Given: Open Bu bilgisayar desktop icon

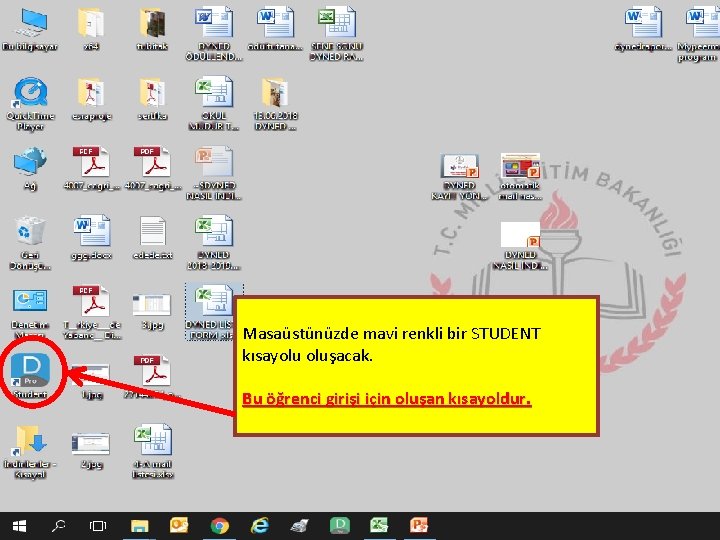Looking at the screenshot, I should [x=30, y=22].
